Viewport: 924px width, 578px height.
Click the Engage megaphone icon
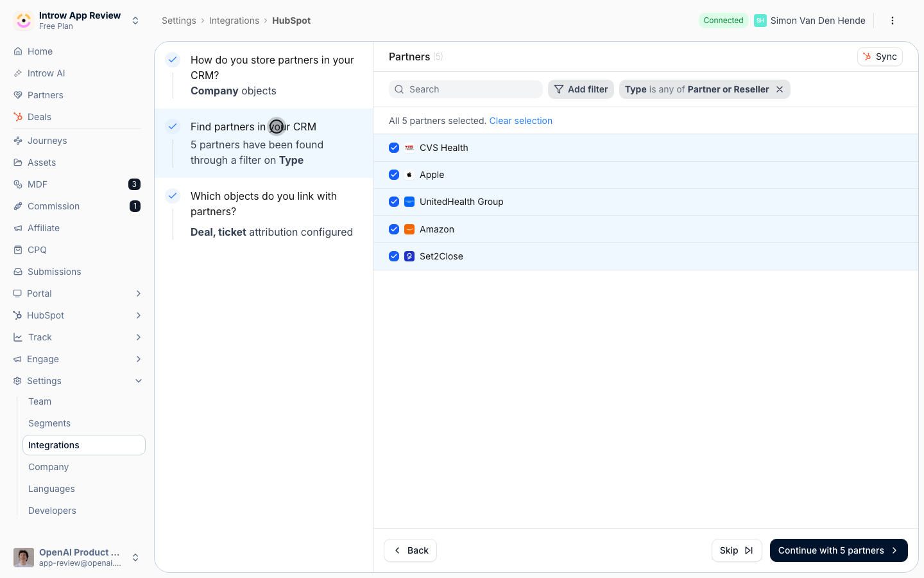click(18, 359)
